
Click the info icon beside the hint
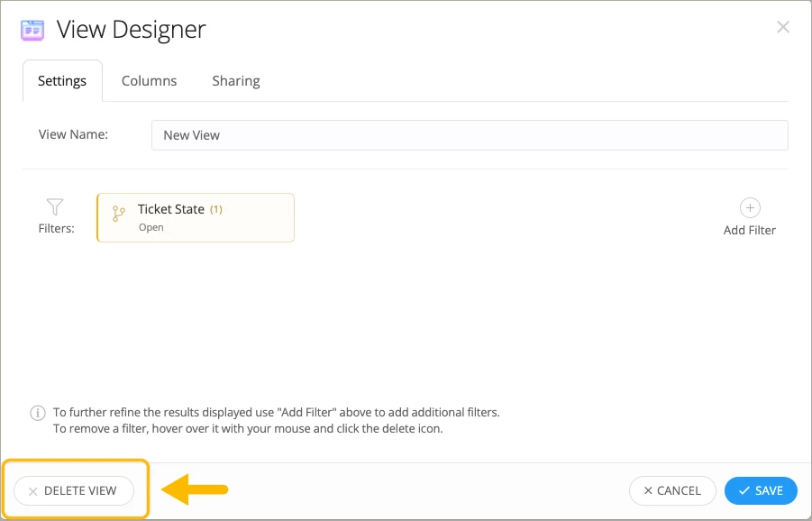38,413
